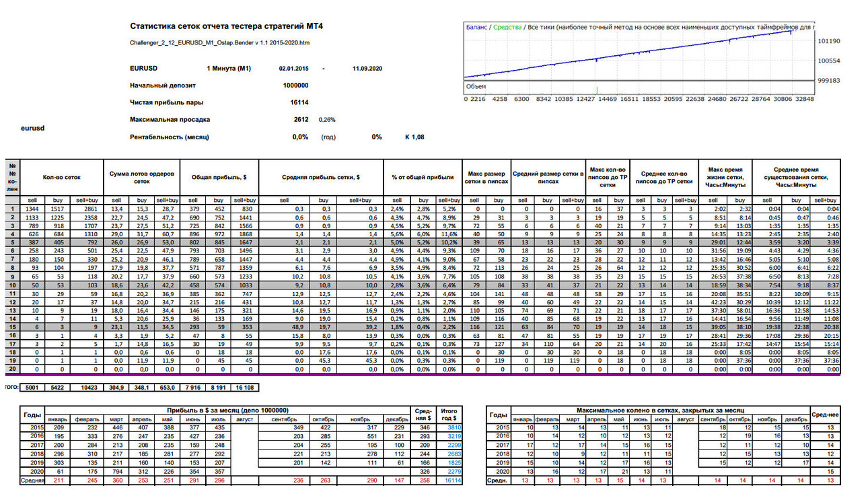Click the 'Общая прибыль, $' column header
The image size is (868, 500).
point(219,178)
